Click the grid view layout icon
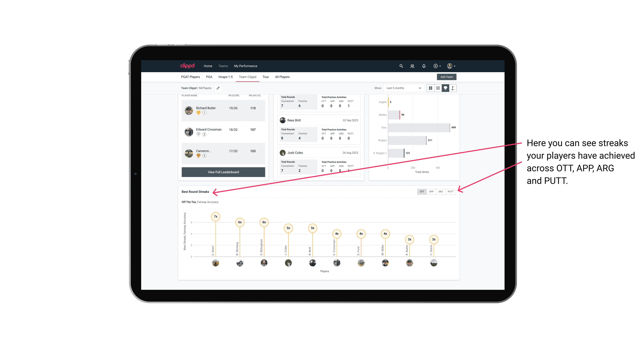 coord(430,88)
